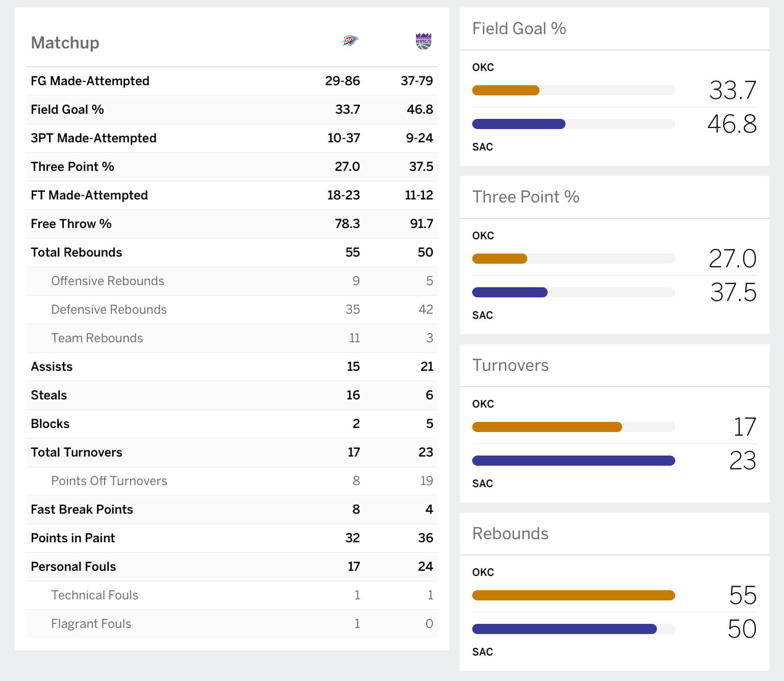The image size is (784, 681).
Task: Click the Fast Break Points row label
Action: [x=82, y=510]
